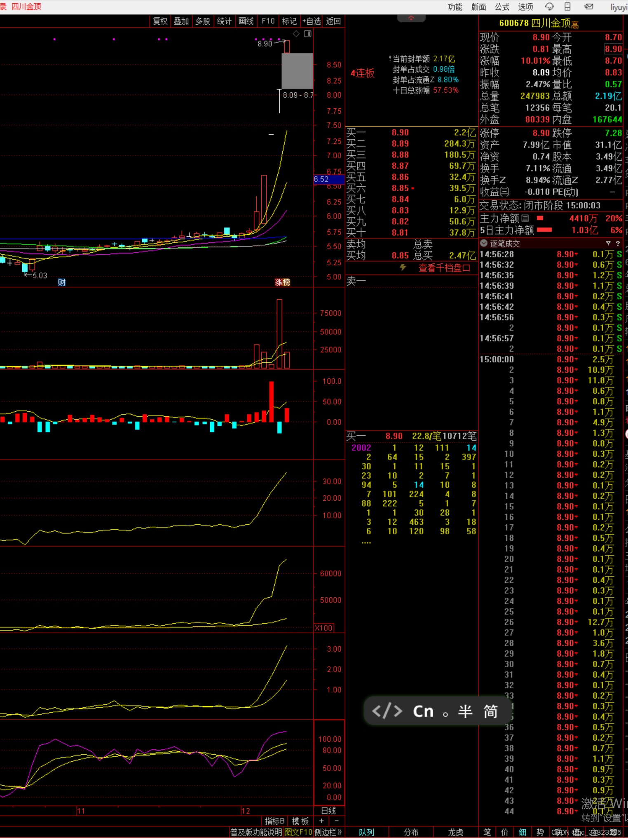Toggle the 半 half-width IME indicator
Image resolution: width=628 pixels, height=840 pixels.
(x=465, y=711)
